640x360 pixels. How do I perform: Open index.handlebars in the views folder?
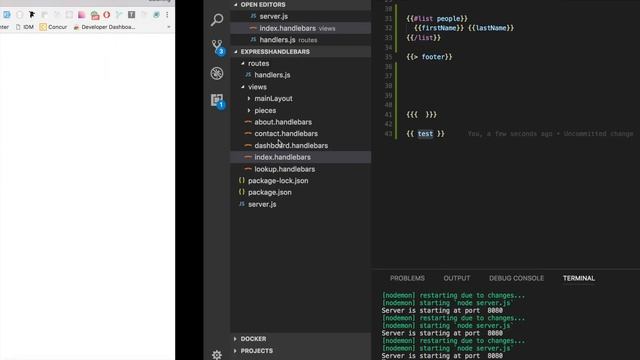click(x=301, y=157)
